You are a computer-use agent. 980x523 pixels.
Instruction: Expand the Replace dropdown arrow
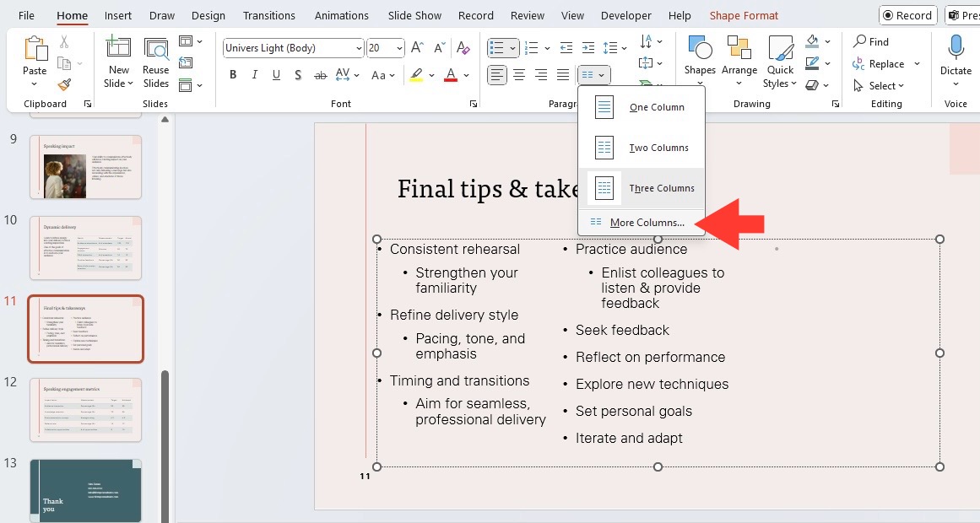(917, 64)
